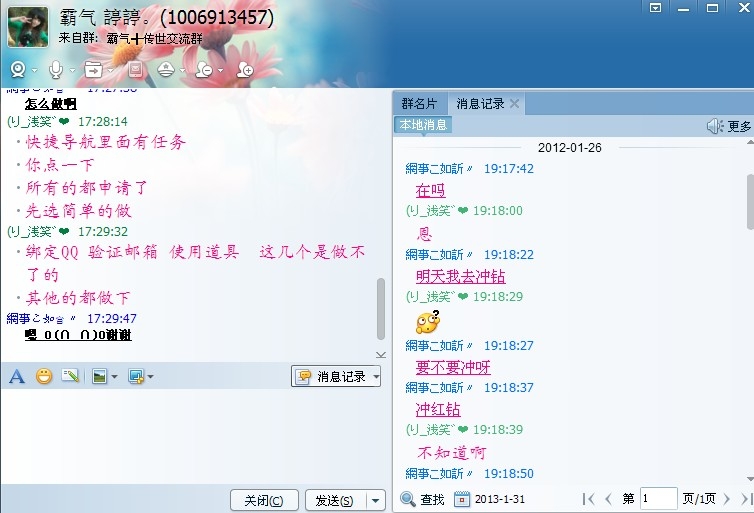Open font formatting with letter A icon
This screenshot has width=754, height=513.
[x=17, y=376]
